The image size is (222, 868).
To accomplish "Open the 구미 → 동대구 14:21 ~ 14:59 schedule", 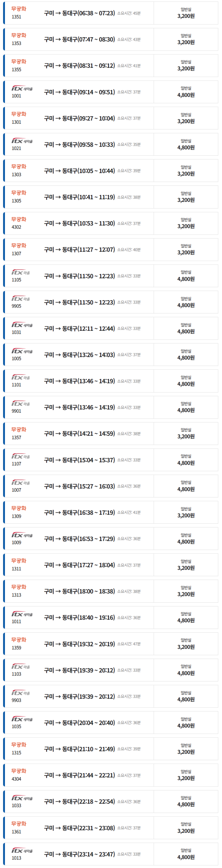I will pyautogui.click(x=80, y=434).
